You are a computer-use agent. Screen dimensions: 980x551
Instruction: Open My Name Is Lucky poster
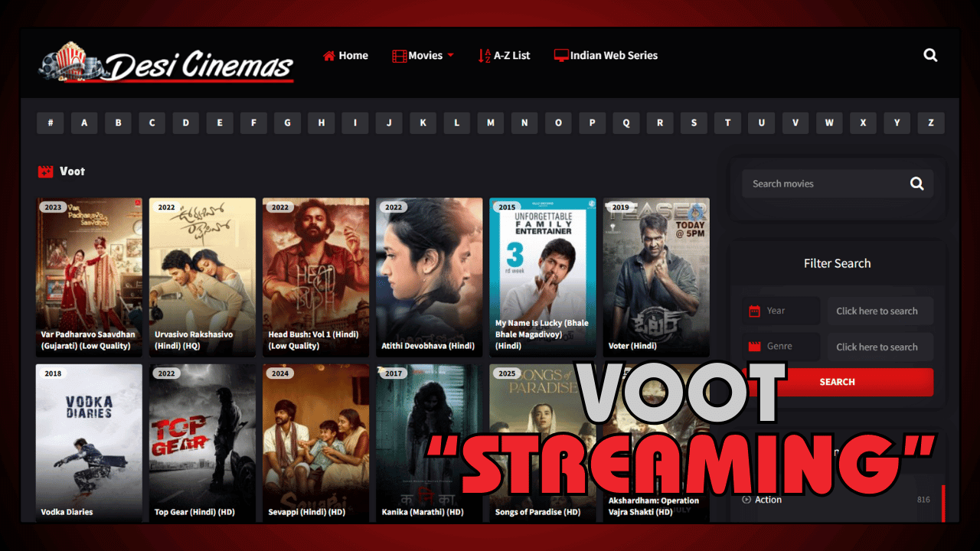coord(543,277)
